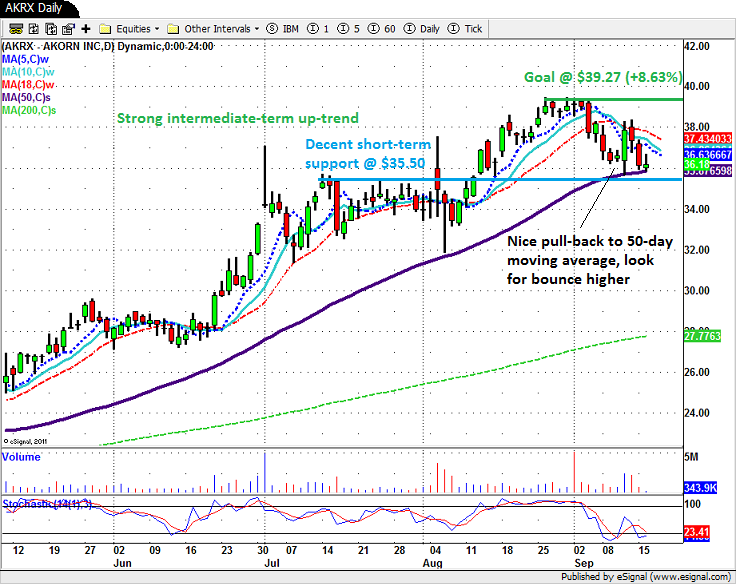Click the AKRX - AKORN INC,D symbol label
This screenshot has height=584, width=736.
(58, 46)
